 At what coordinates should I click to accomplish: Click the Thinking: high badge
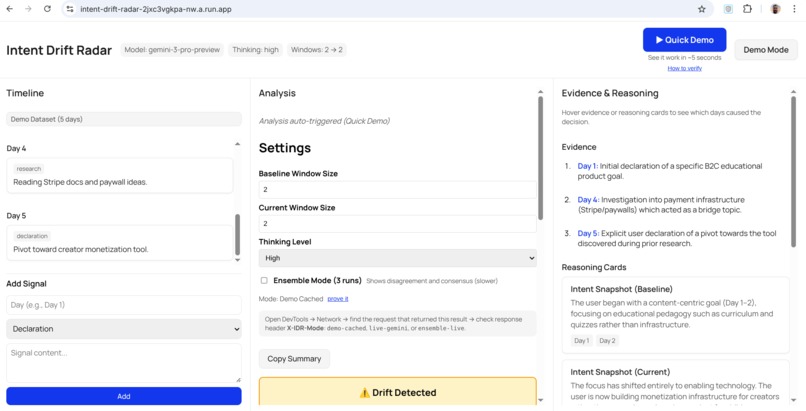pos(255,50)
